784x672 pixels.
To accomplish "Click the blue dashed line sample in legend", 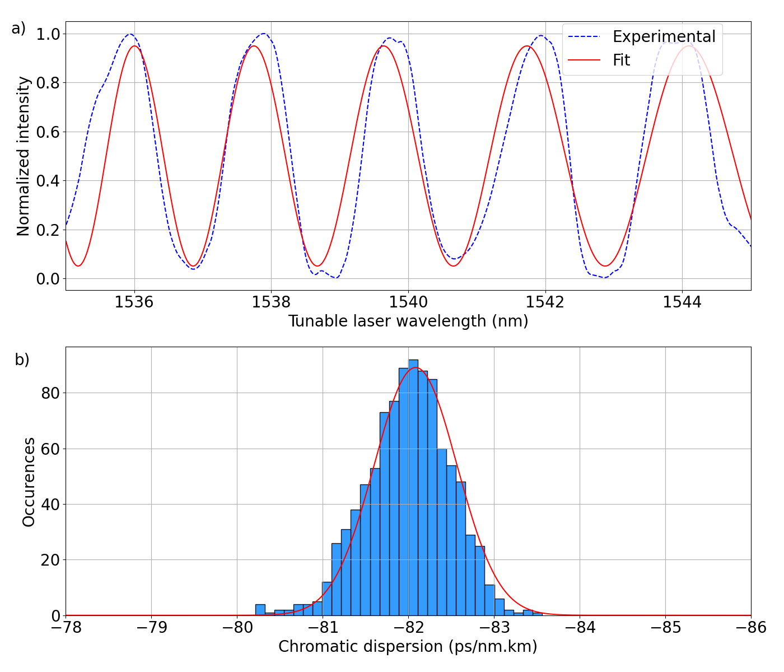I will click(x=584, y=37).
